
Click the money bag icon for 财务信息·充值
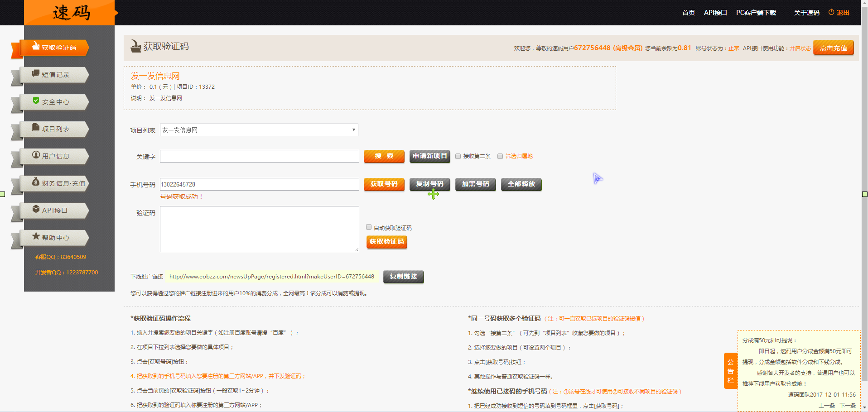(x=36, y=182)
